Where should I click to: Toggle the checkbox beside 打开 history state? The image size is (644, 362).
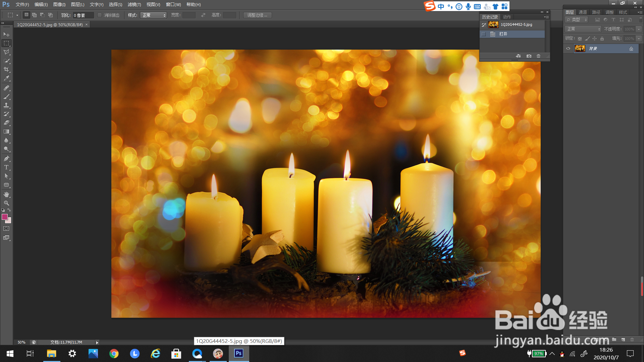tap(484, 34)
